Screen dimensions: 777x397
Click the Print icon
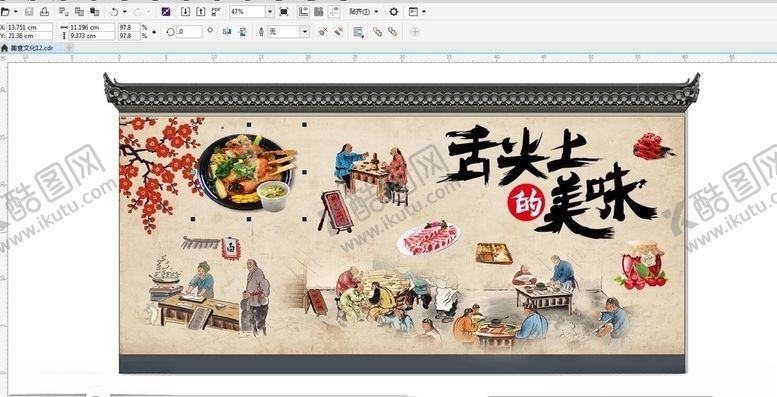[44, 11]
